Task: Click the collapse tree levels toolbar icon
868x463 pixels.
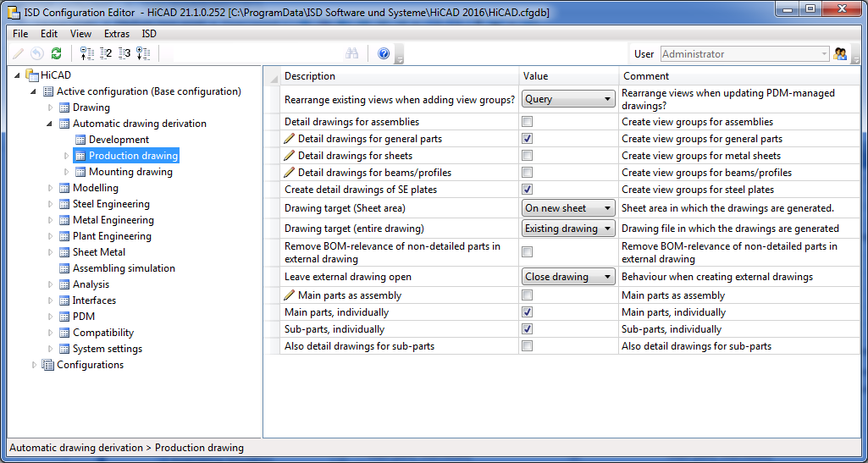Action: tap(86, 53)
